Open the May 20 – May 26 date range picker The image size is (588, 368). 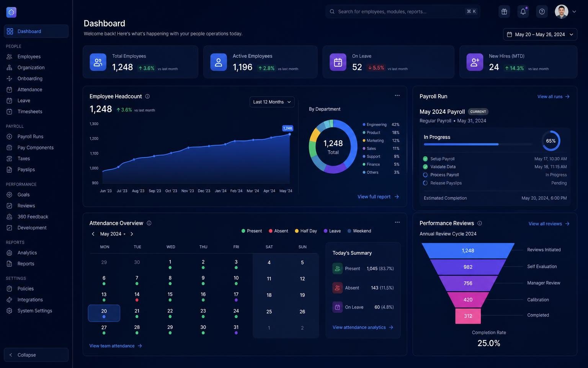point(540,34)
